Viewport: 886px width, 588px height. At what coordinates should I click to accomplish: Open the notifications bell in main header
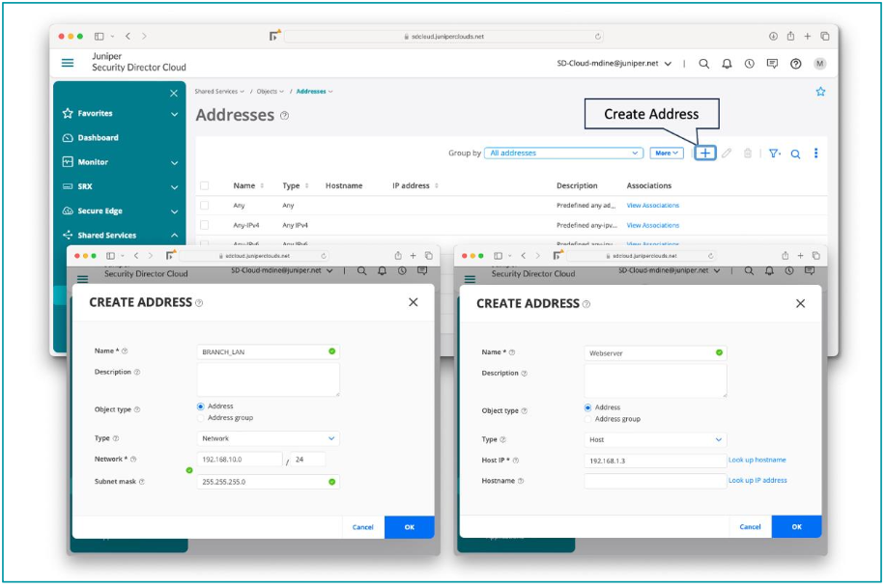[x=727, y=64]
